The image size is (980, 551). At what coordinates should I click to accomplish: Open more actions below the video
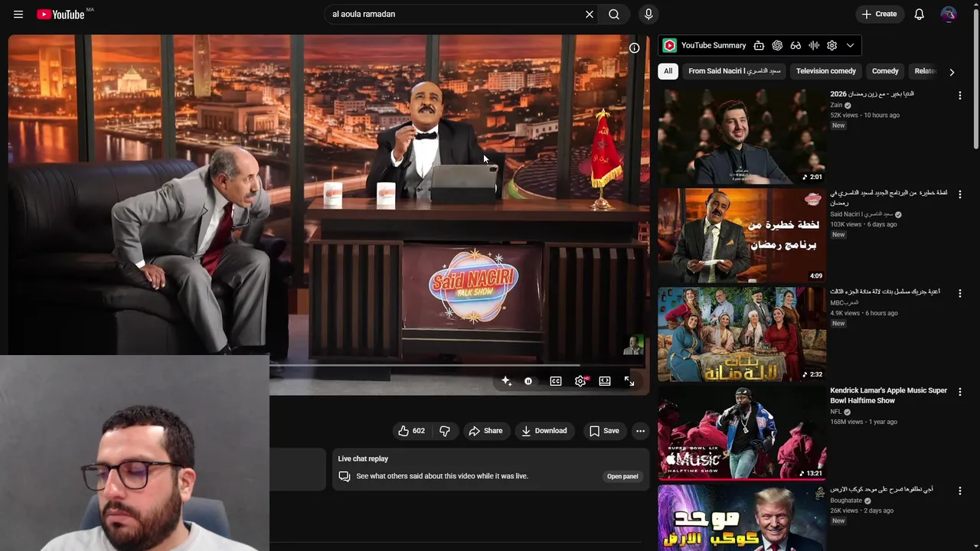coord(640,431)
